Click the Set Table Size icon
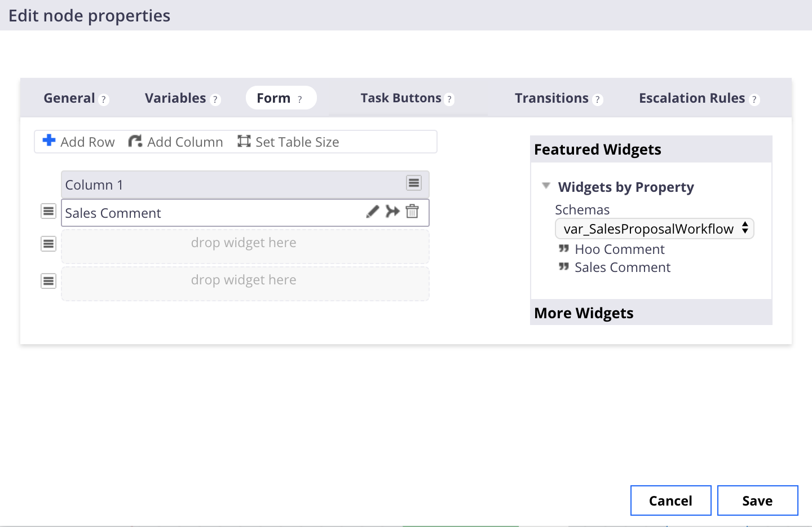Viewport: 812px width, 527px height. coord(244,141)
